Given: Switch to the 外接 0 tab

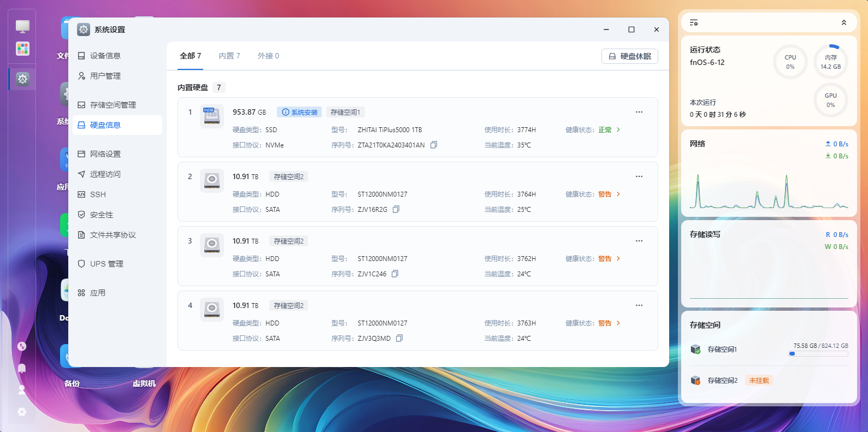Looking at the screenshot, I should point(268,56).
